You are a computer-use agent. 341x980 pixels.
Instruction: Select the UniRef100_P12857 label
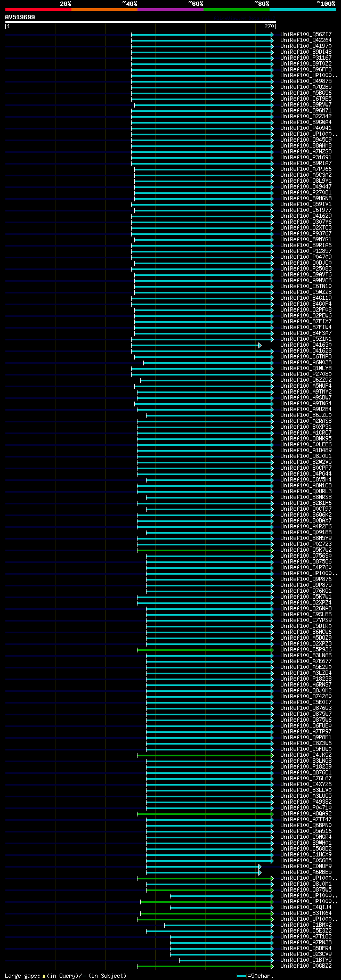click(306, 251)
